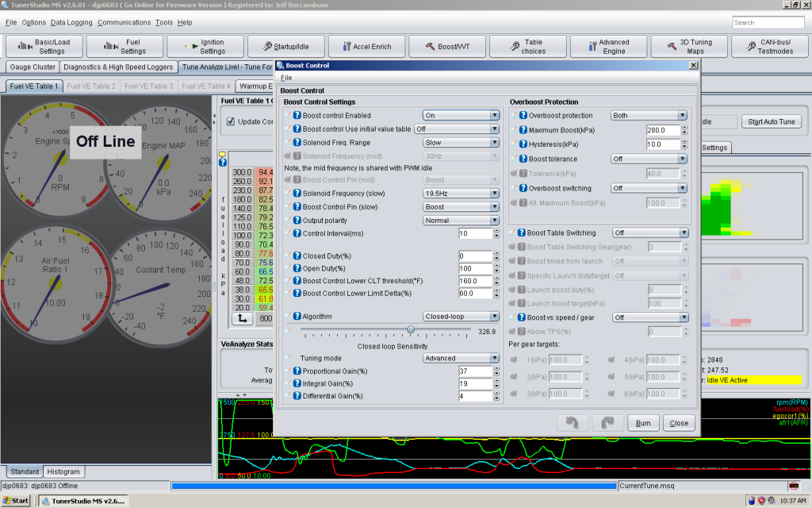Click help icon next to Overboost protection

[x=523, y=115]
